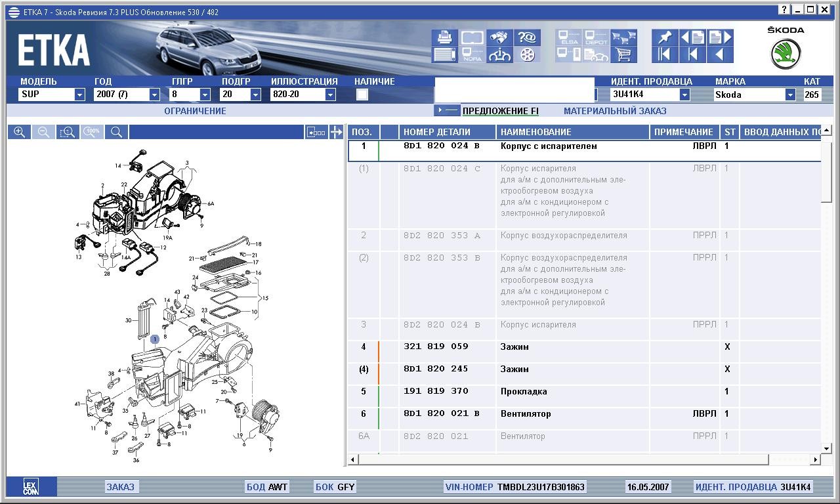Expand the МАРКА Skoda dropdown
This screenshot has height=504, width=840.
789,94
